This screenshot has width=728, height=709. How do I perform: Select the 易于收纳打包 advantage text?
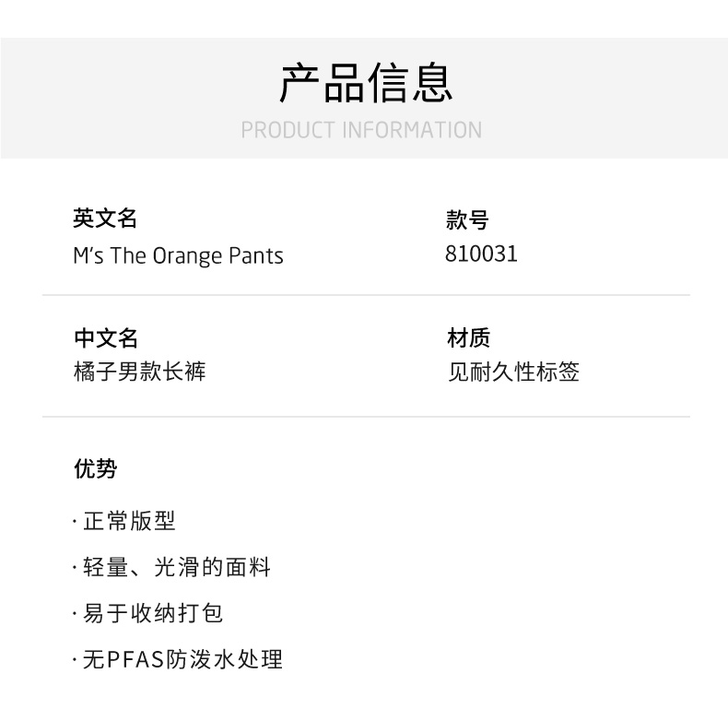pos(153,613)
